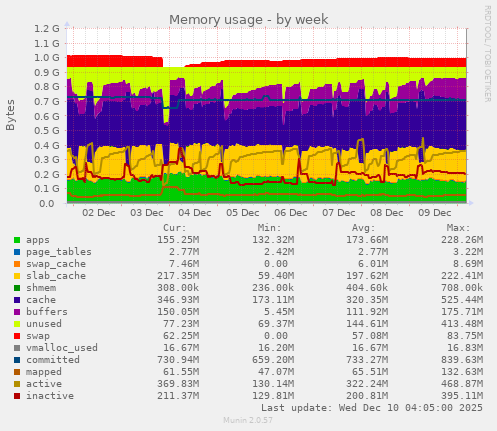Click the 'Munin 2.0.57' footer text

pos(248,420)
